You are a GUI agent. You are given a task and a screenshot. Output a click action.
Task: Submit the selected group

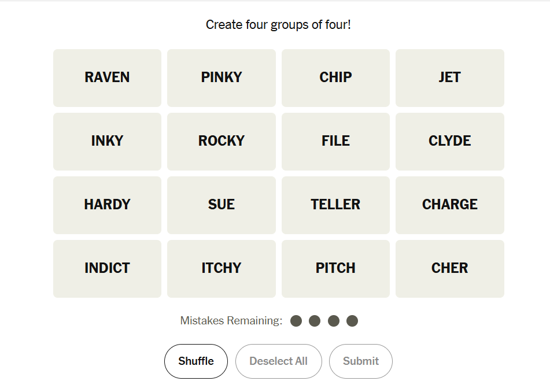[x=361, y=361]
